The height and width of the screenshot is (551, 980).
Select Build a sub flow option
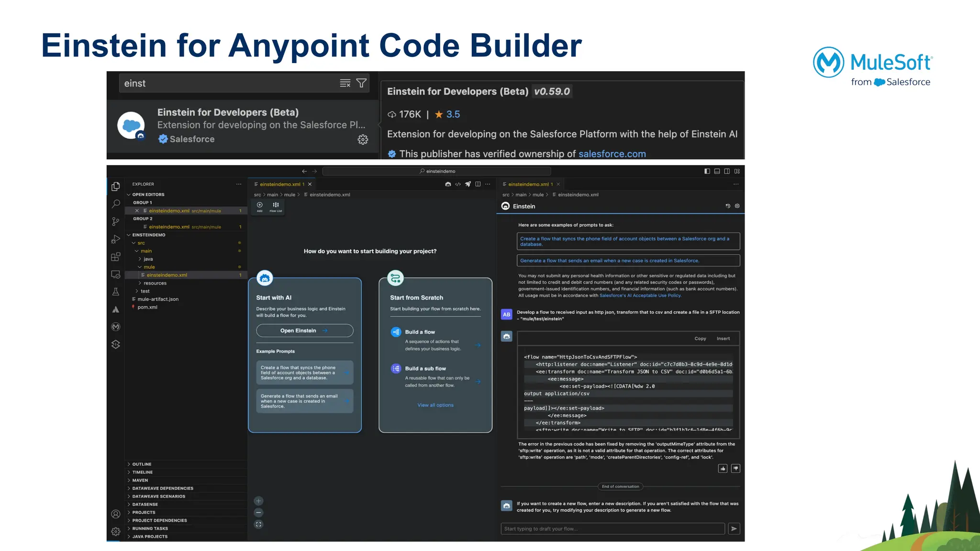(x=435, y=376)
